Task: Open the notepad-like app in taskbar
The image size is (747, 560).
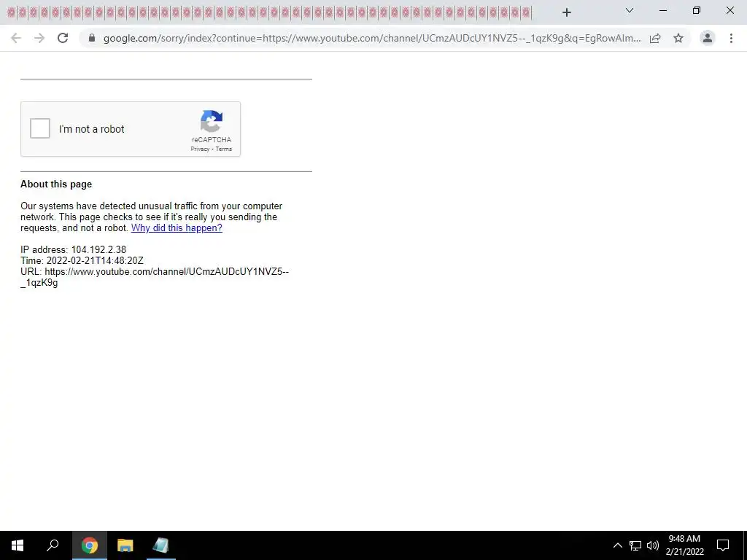Action: point(161,545)
